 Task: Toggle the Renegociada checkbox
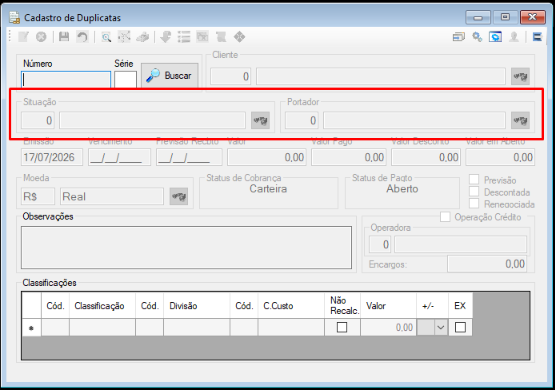tap(474, 203)
